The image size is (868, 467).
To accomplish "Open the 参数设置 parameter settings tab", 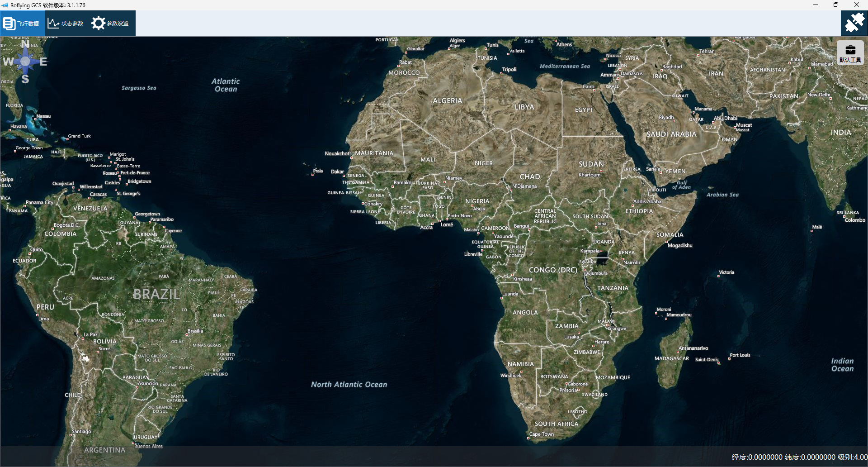I will [x=110, y=24].
